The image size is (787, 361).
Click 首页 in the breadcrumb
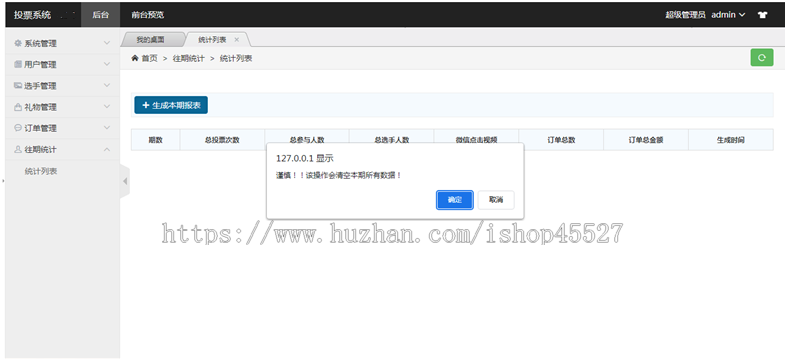(149, 58)
